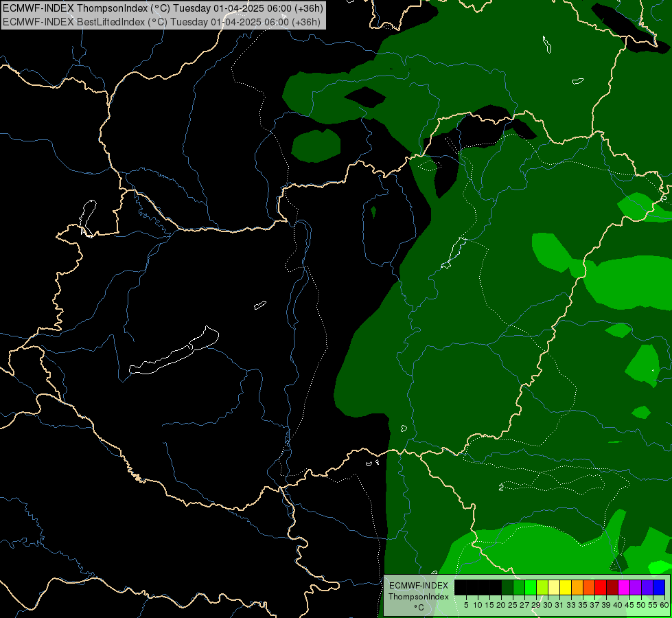Click legend tick label 25

[513, 605]
